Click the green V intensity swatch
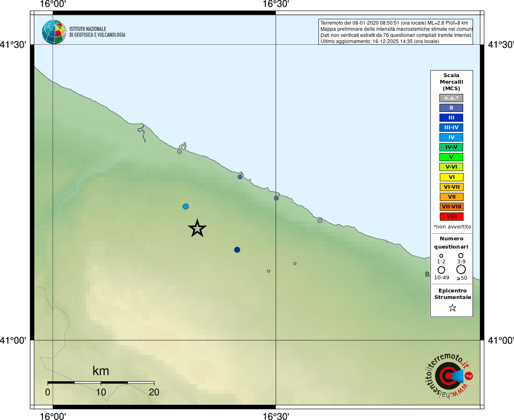This screenshot has height=420, width=514. (x=451, y=157)
